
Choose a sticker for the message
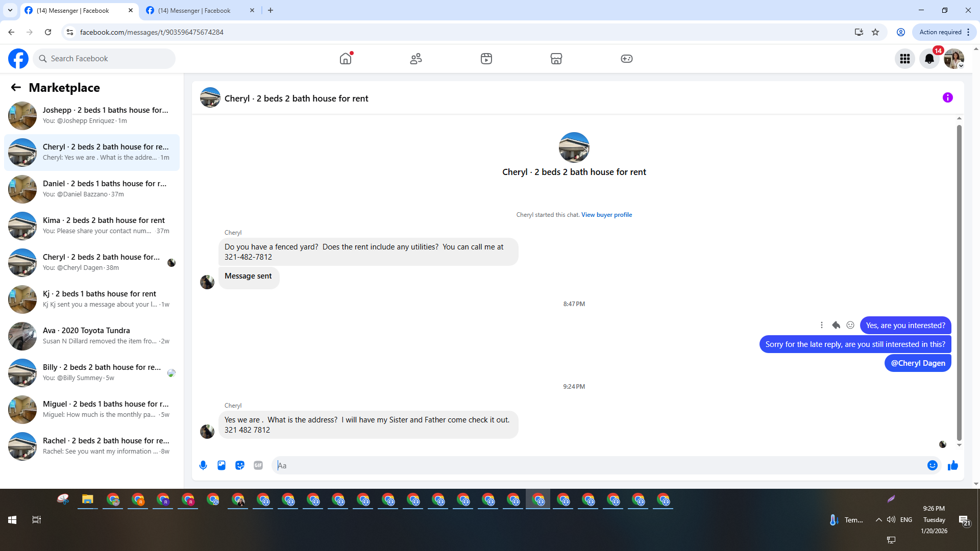240,465
